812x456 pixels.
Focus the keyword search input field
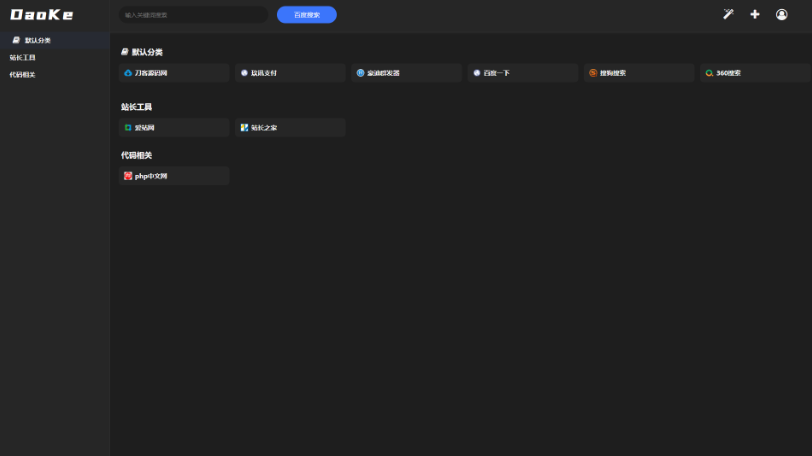tap(192, 15)
